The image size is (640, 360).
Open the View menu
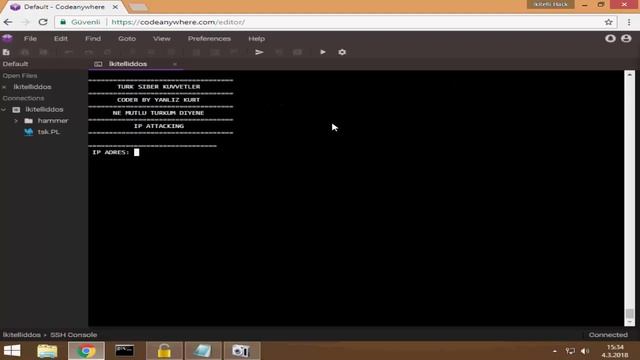(x=162, y=38)
